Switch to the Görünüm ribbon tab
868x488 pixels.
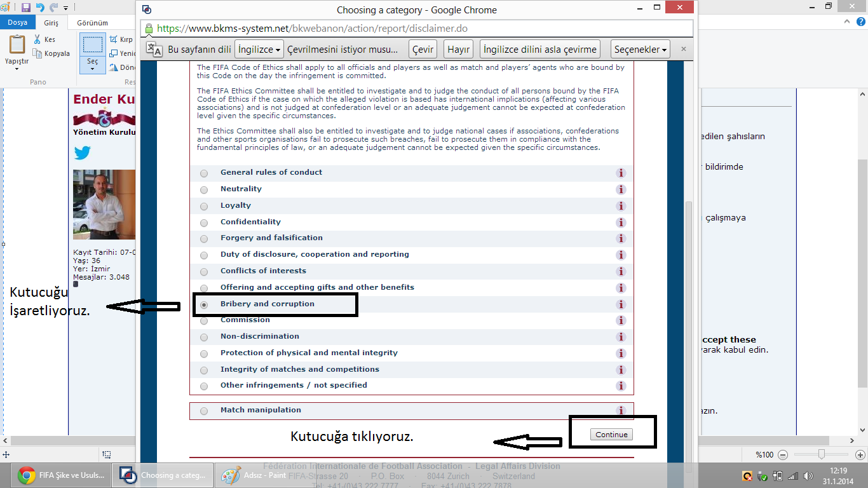tap(92, 22)
